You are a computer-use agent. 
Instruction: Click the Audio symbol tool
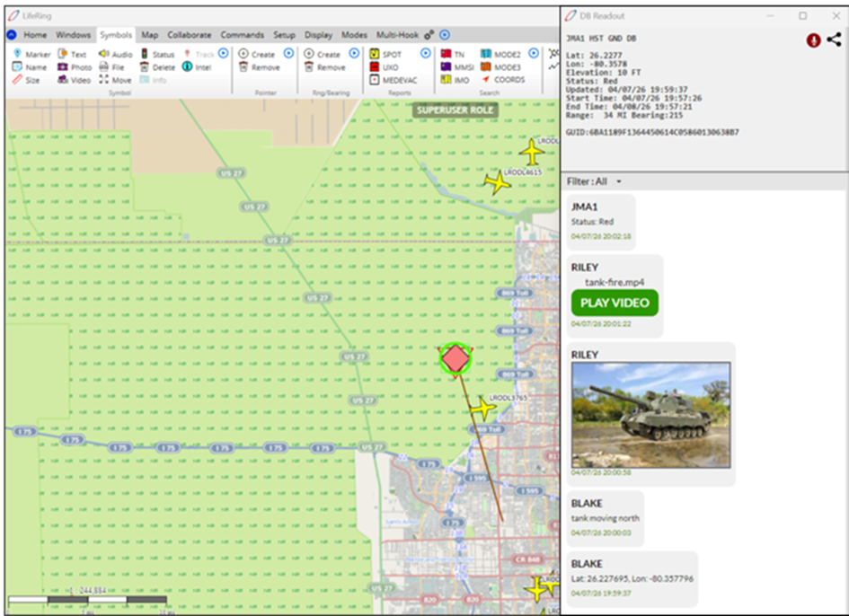point(115,55)
